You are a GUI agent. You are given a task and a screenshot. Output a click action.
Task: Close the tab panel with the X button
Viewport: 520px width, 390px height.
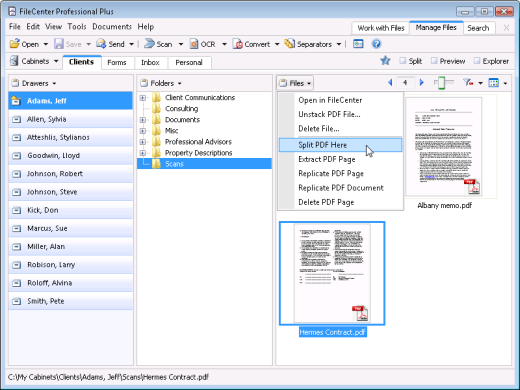[506, 28]
